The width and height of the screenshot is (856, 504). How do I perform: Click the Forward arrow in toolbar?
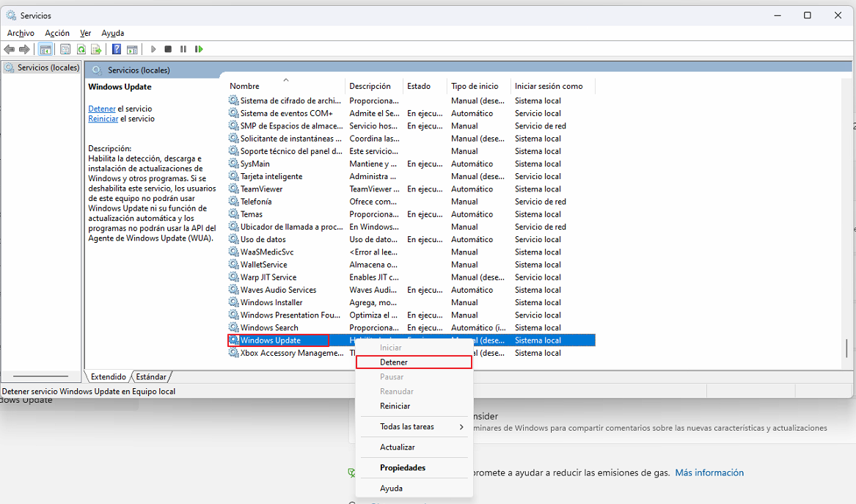click(x=24, y=49)
